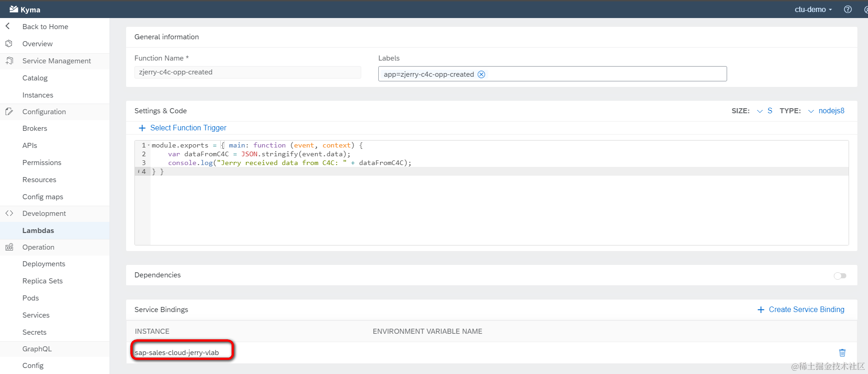868x374 pixels.
Task: Click the ENVIRONMENT VARIABLE NAME column header
Action: 427,331
